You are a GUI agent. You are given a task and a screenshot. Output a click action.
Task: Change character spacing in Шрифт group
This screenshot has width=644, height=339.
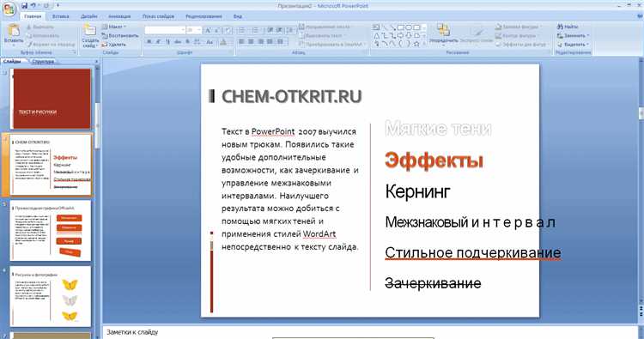(197, 42)
